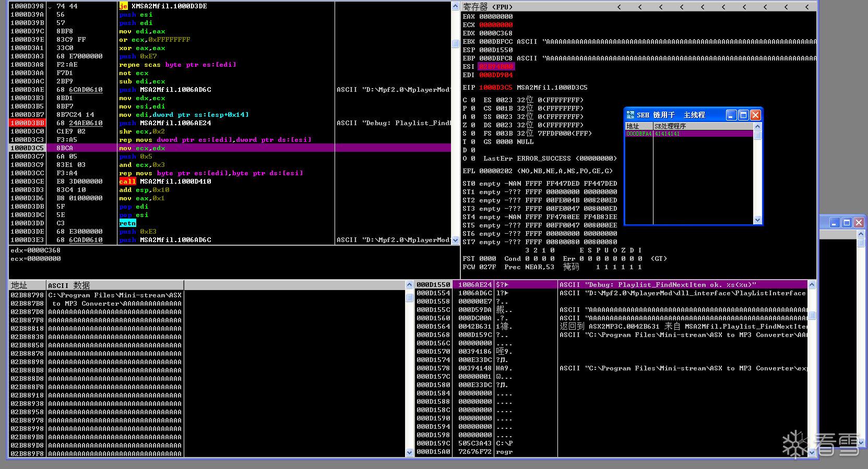
Task: Select SEH entry 000DBFA4 with handler 41414141
Action: 689,134
